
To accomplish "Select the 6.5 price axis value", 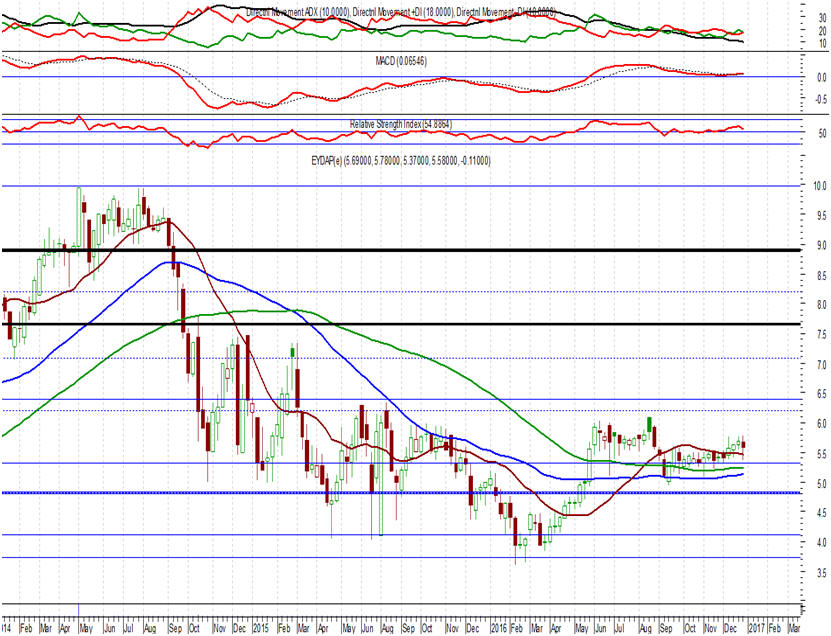I will tap(821, 394).
